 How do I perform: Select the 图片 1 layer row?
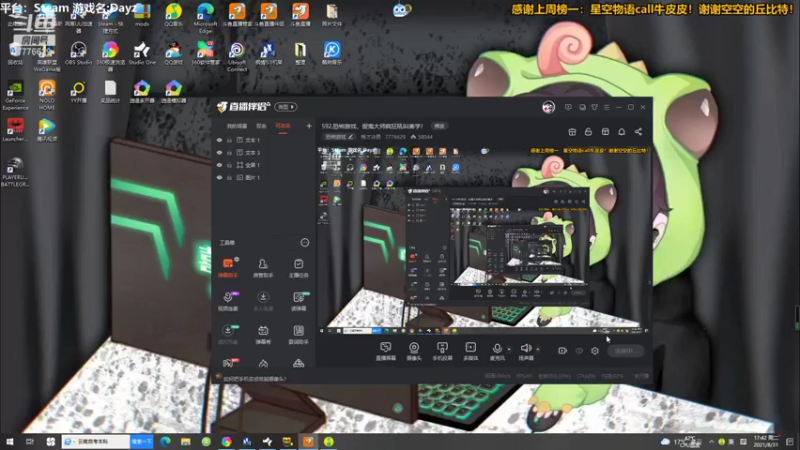pyautogui.click(x=264, y=178)
